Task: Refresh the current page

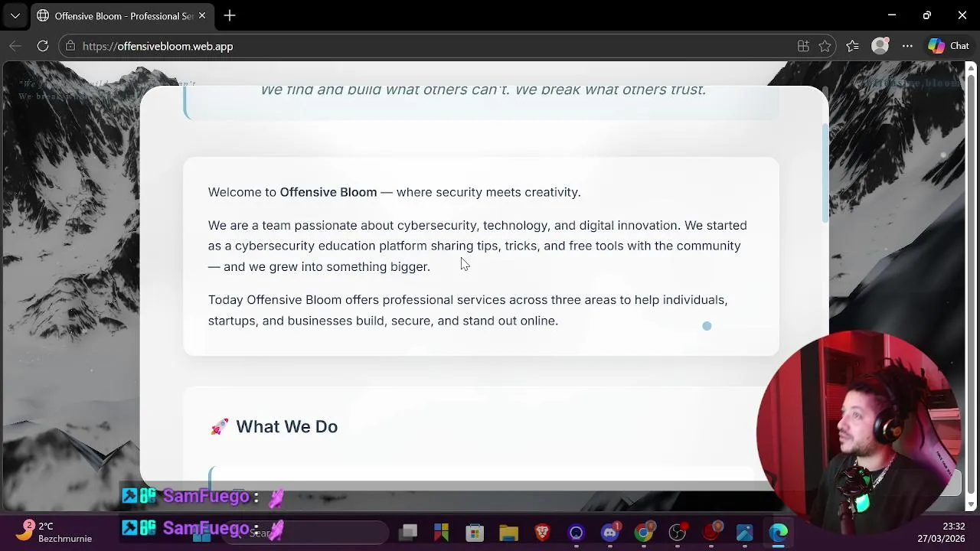Action: pyautogui.click(x=43, y=46)
